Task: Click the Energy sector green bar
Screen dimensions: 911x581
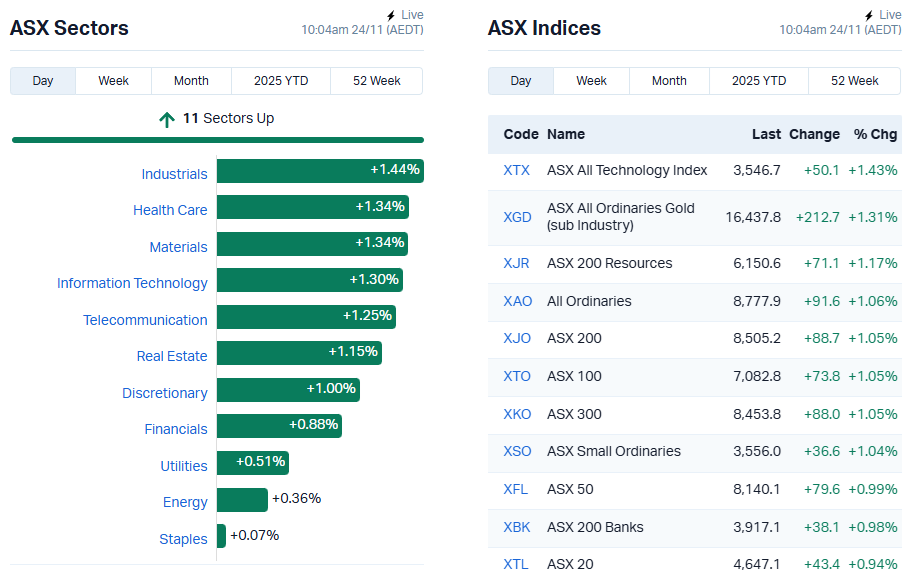Action: (x=242, y=500)
